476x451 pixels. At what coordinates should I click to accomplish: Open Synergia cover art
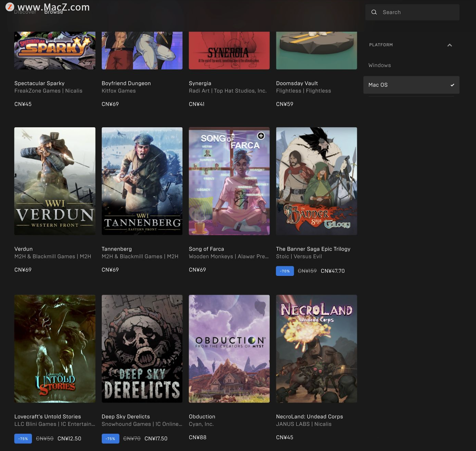pos(229,50)
